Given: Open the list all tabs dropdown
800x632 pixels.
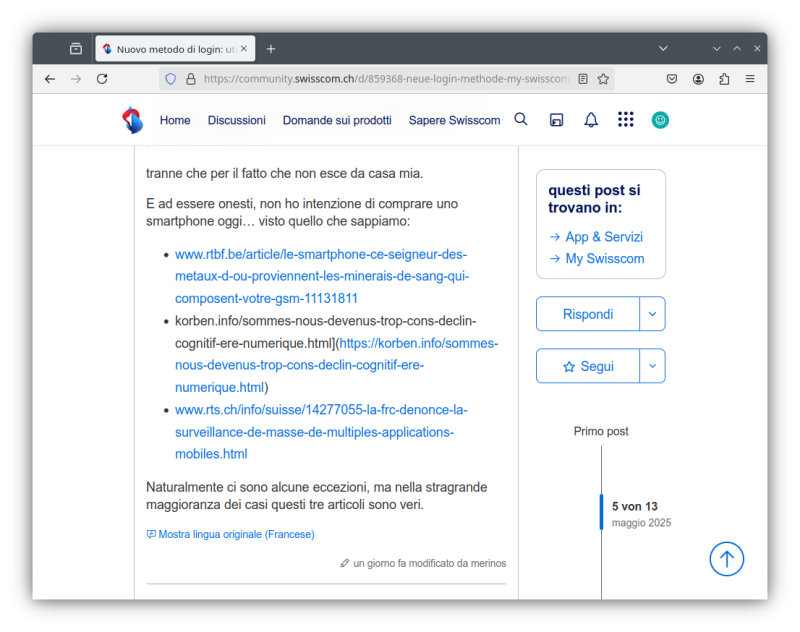Looking at the screenshot, I should tap(663, 48).
